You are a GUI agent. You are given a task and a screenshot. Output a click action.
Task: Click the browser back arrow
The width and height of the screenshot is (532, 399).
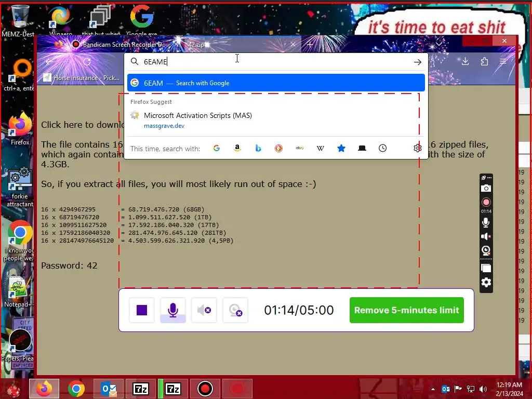pyautogui.click(x=49, y=62)
